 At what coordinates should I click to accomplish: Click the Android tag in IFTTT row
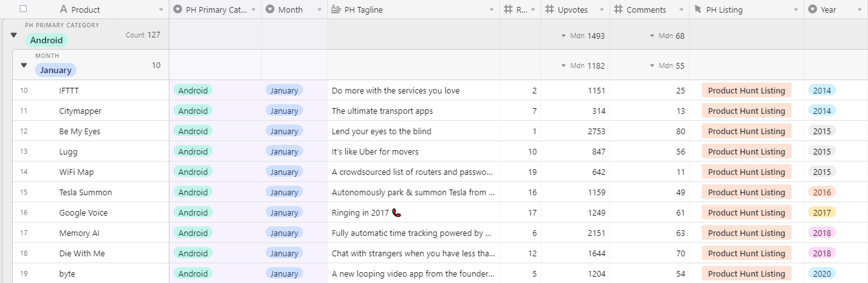pyautogui.click(x=193, y=90)
